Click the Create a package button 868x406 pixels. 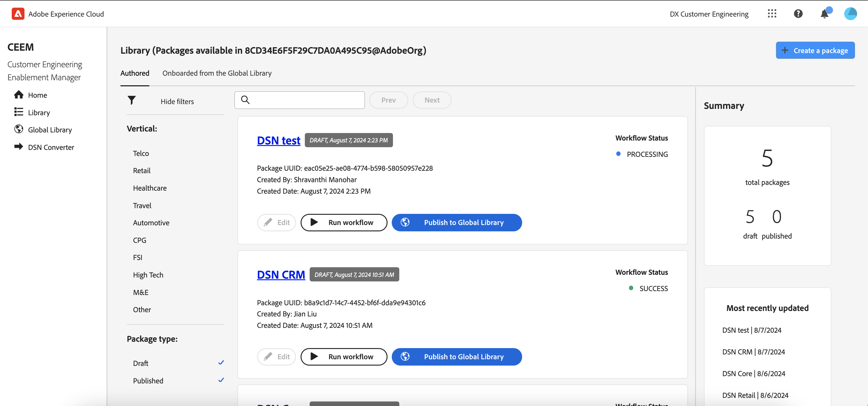[815, 50]
